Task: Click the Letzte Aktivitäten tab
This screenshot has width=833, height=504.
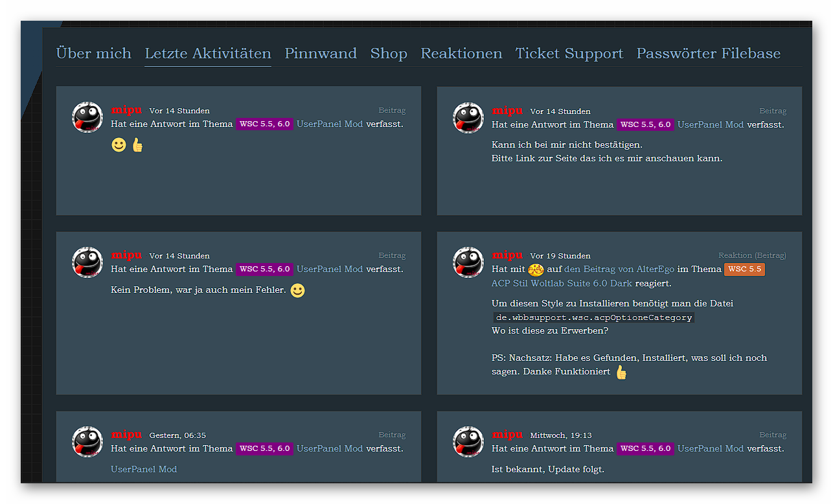Action: (x=208, y=54)
